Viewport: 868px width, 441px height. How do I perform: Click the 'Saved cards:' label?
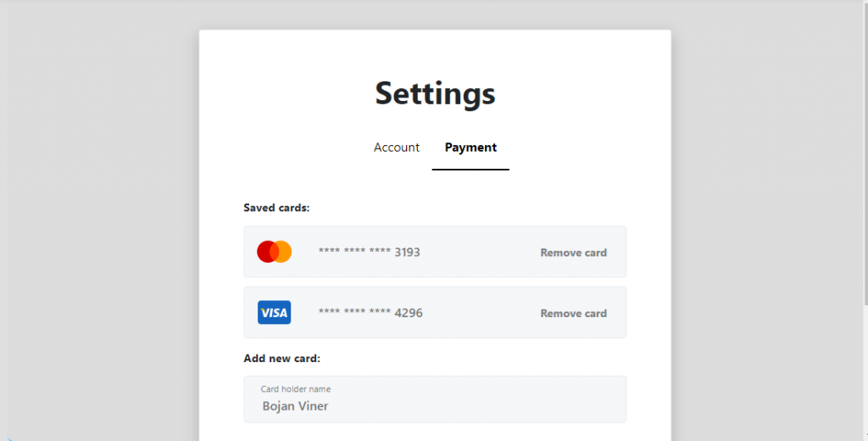point(277,208)
